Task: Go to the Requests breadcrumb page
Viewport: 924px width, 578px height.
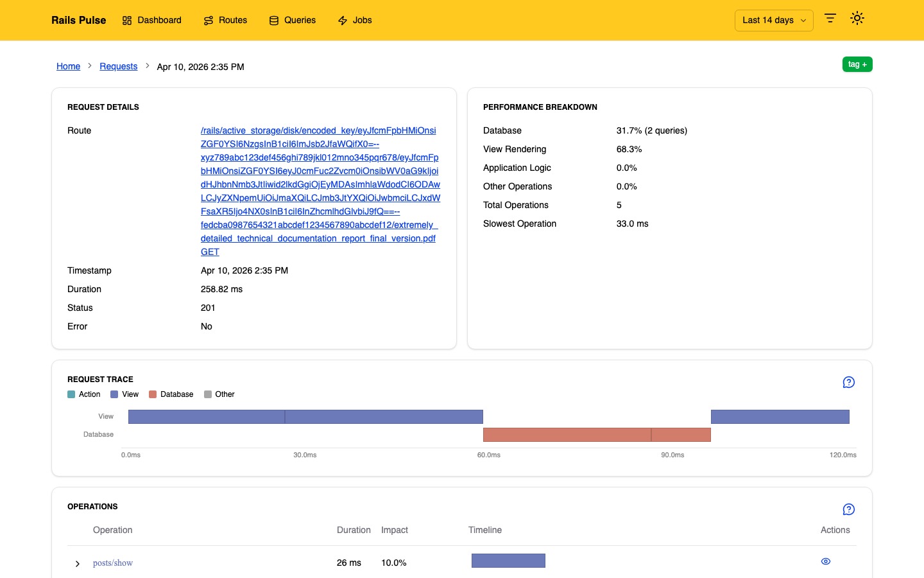Action: pyautogui.click(x=118, y=66)
